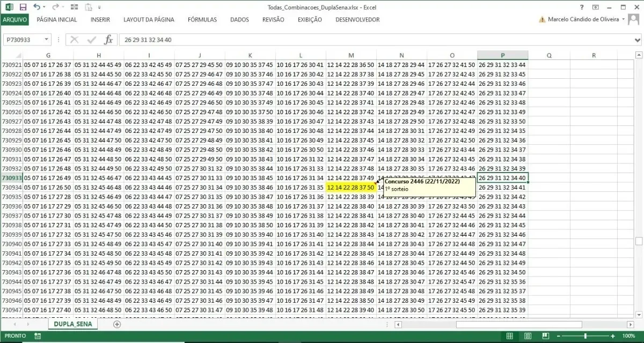
Task: Select column G header
Action: pyautogui.click(x=48, y=55)
